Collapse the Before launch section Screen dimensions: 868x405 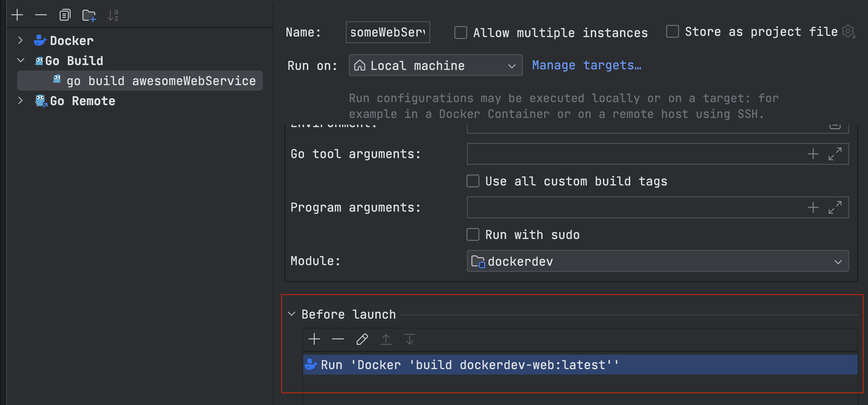tap(292, 314)
